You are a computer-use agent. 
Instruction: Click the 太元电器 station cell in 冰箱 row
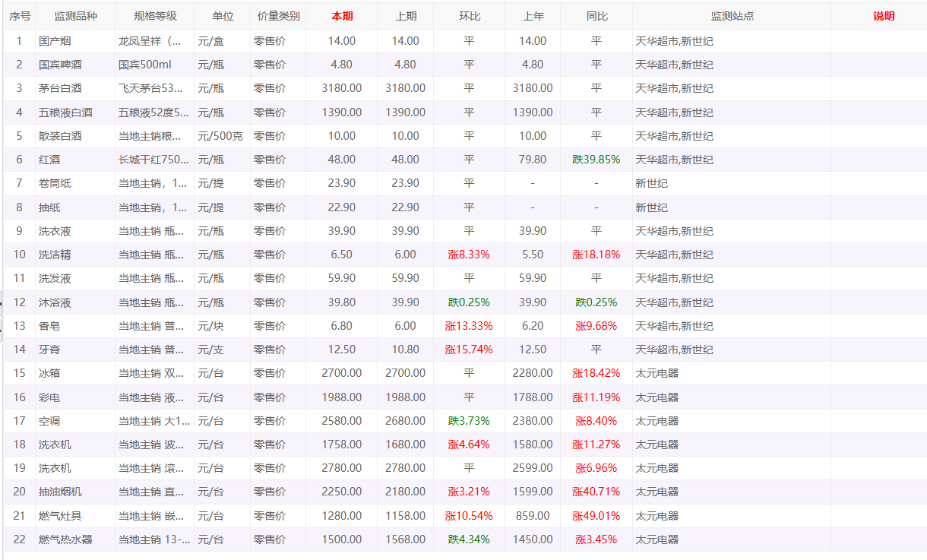[x=732, y=373]
